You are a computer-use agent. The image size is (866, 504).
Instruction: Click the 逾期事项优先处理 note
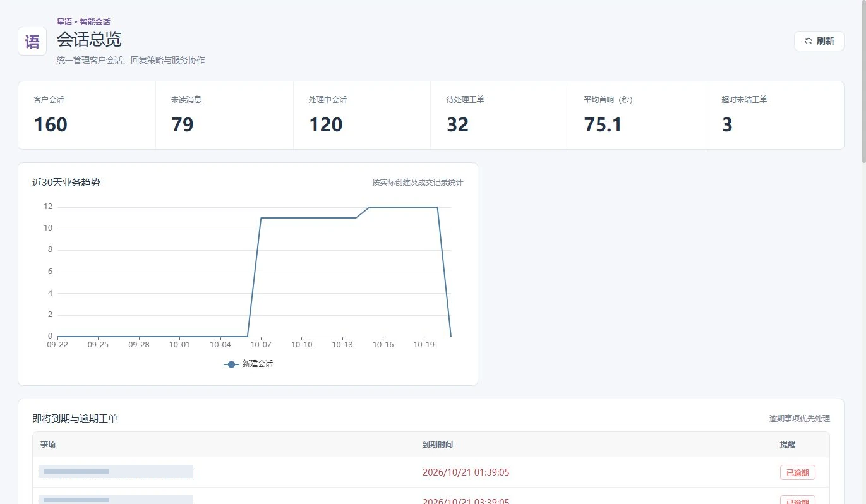point(799,419)
